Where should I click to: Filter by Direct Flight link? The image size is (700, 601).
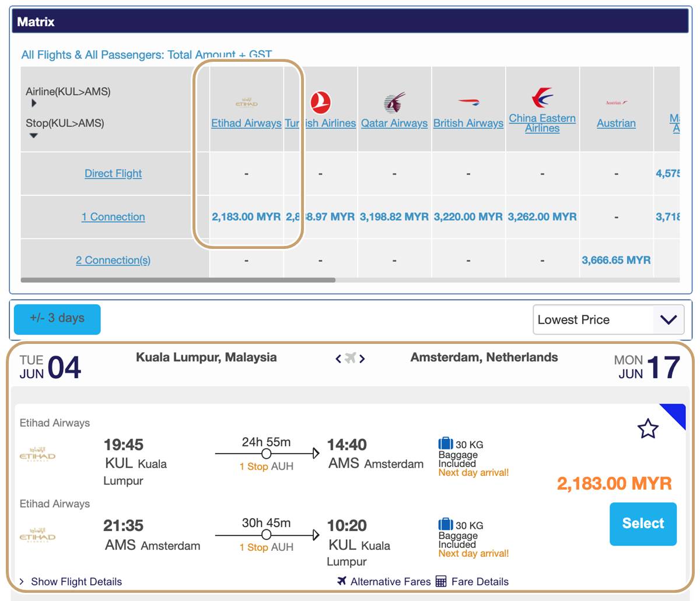point(113,173)
